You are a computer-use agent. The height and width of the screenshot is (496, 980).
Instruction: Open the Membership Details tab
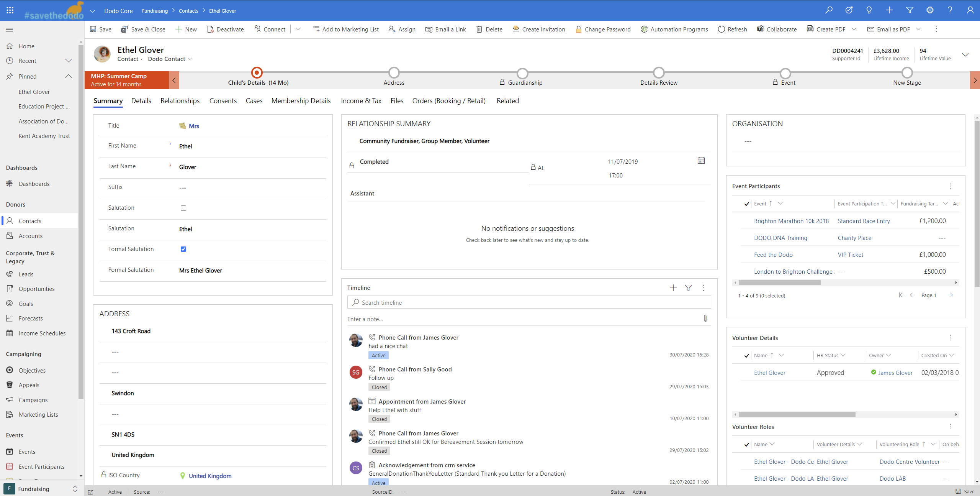[x=301, y=101]
